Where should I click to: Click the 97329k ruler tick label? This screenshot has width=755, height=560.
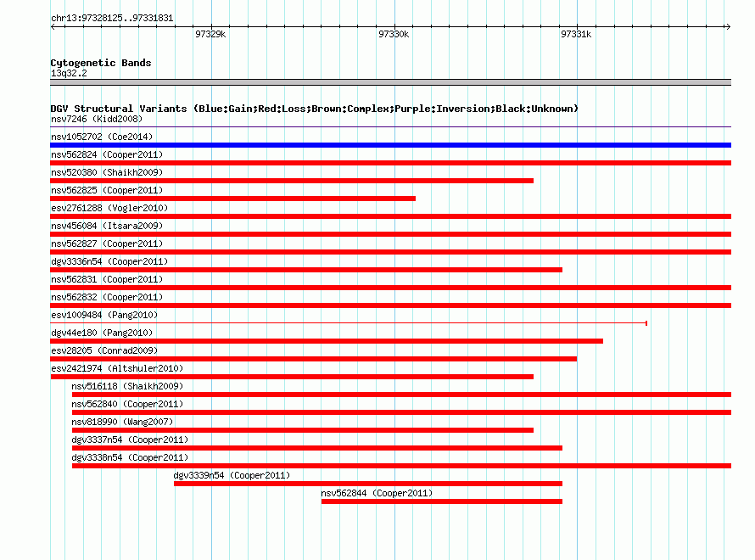[x=210, y=34]
